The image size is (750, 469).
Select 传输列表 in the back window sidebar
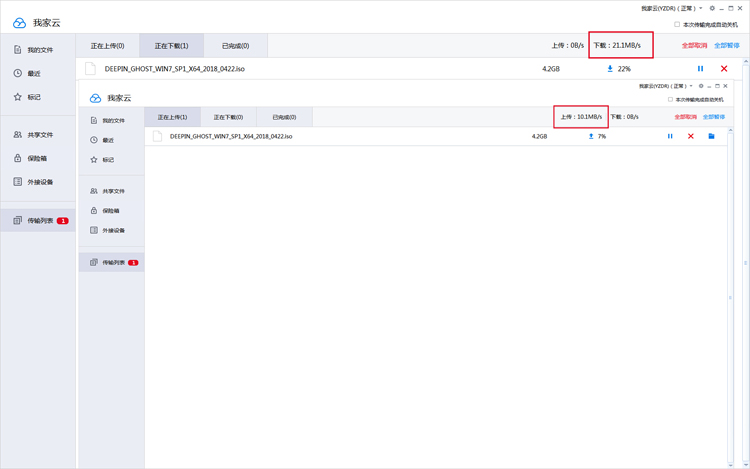pyautogui.click(x=38, y=220)
